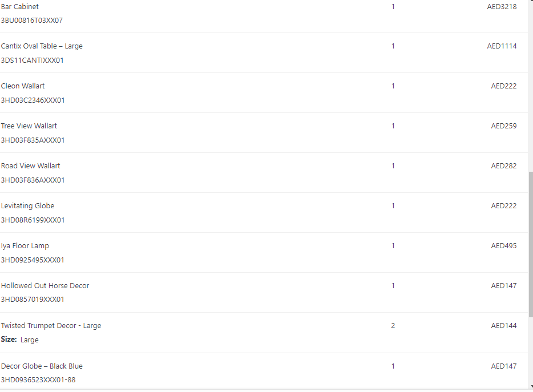Click the Size: Large attribute text
533x392 pixels.
20,340
